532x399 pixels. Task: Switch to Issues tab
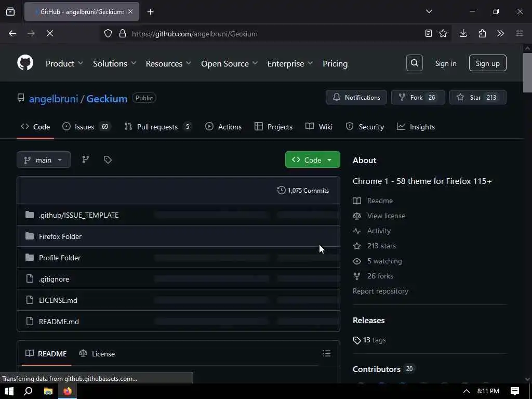87,127
